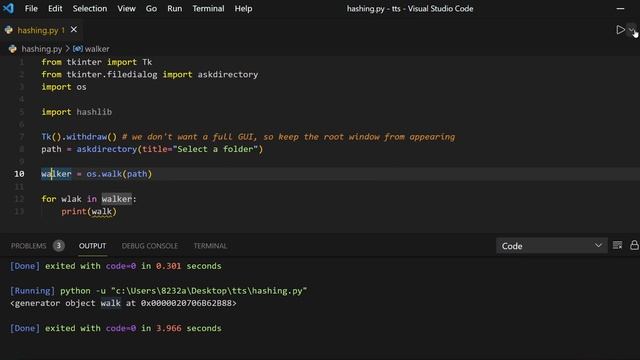This screenshot has height=360, width=640.
Task: Open the Terminal menu
Action: (x=208, y=9)
